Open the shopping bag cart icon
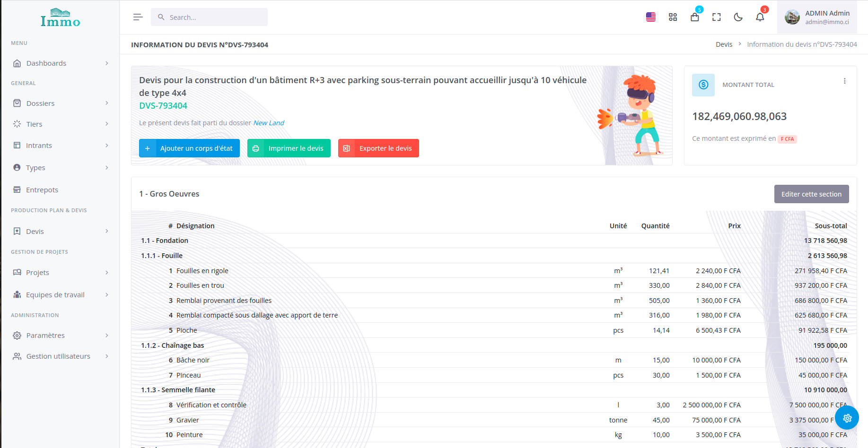868x448 pixels. click(x=694, y=17)
